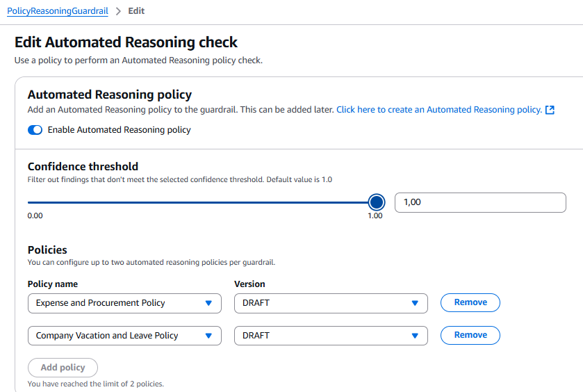Screen dimensions: 583x392
Task: Select the Edit breadcrumb item
Action: (x=136, y=12)
